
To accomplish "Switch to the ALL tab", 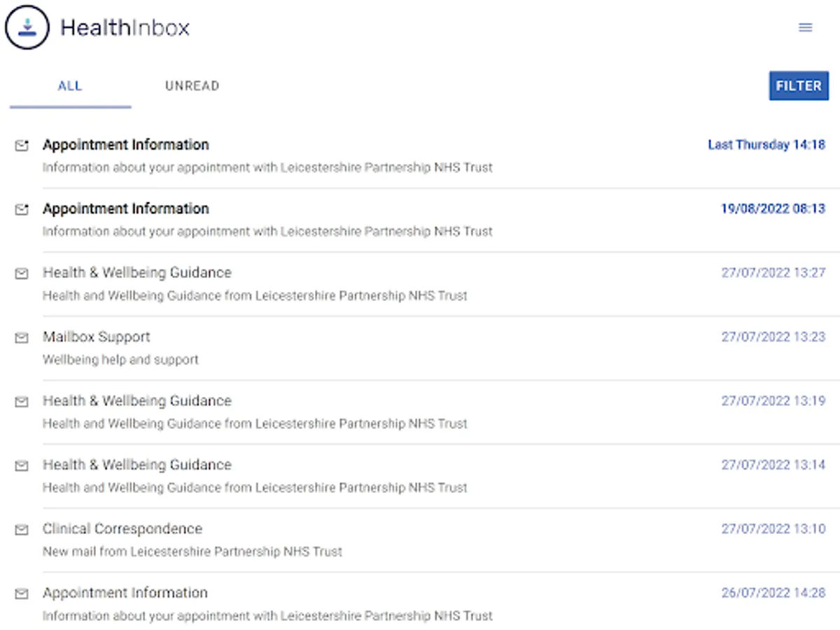I will coord(70,86).
